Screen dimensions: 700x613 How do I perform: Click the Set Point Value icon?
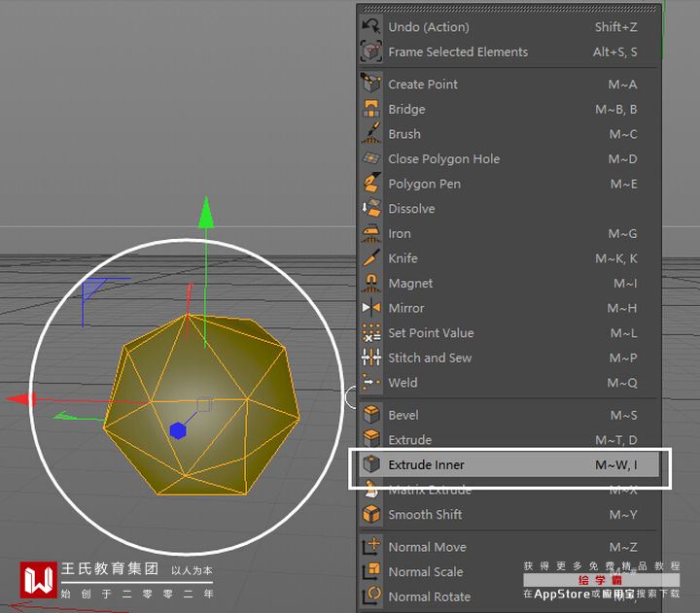point(371,333)
